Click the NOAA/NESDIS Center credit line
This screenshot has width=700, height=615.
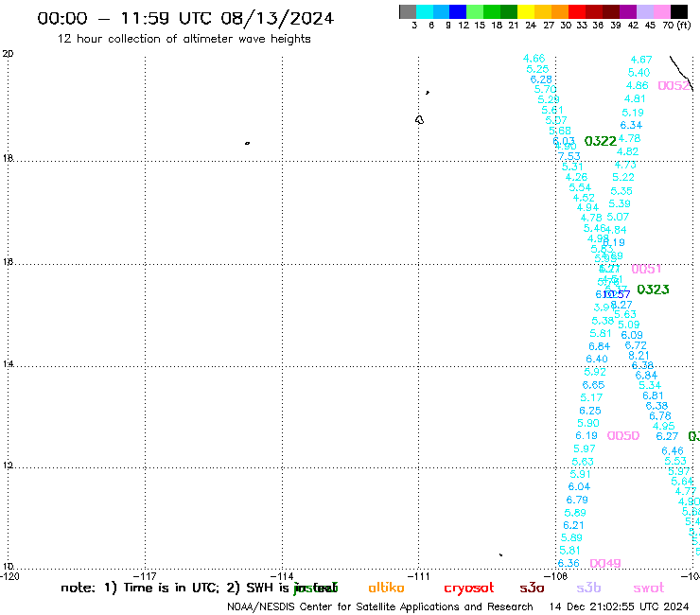[x=380, y=607]
